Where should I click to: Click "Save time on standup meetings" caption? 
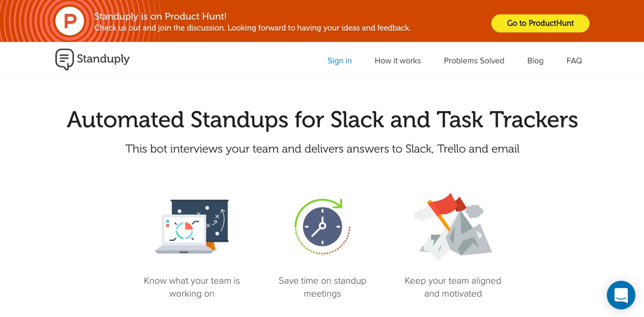pyautogui.click(x=322, y=287)
